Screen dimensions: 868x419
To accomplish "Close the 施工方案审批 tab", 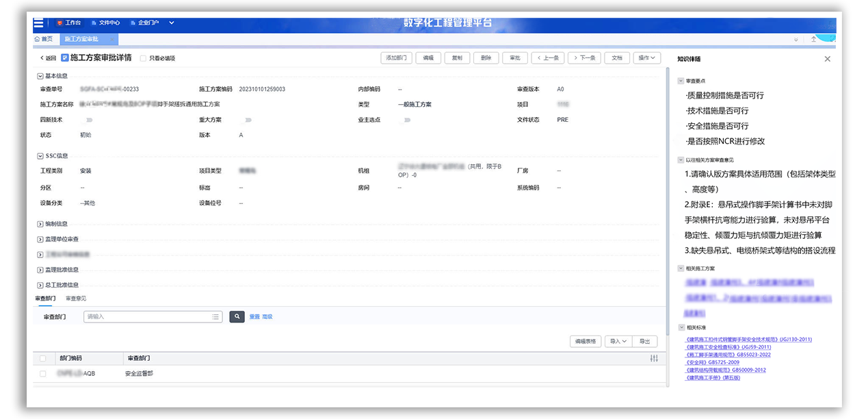I will pos(112,40).
